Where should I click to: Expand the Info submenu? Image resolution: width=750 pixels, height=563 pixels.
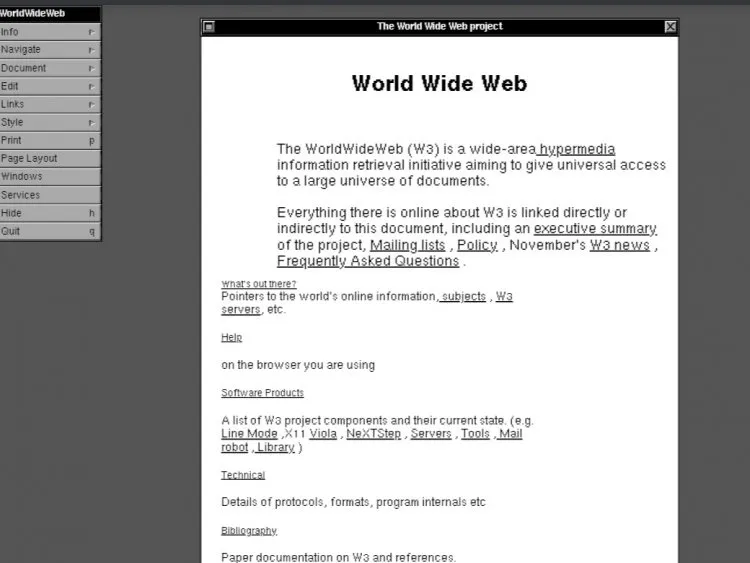point(49,32)
